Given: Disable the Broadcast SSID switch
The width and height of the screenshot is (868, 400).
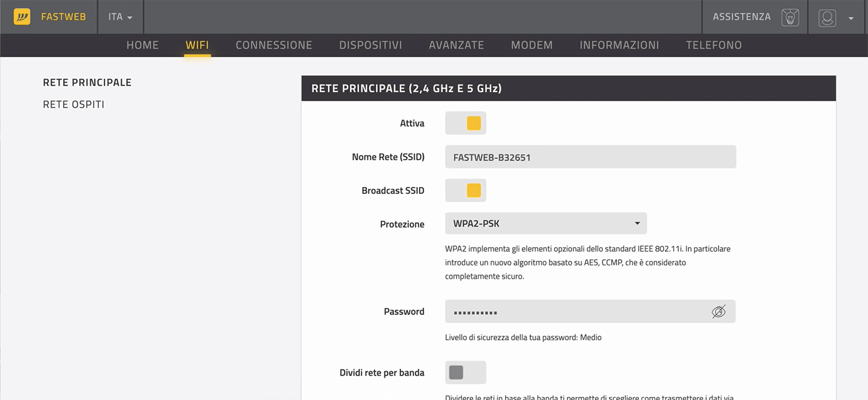Looking at the screenshot, I should 466,190.
